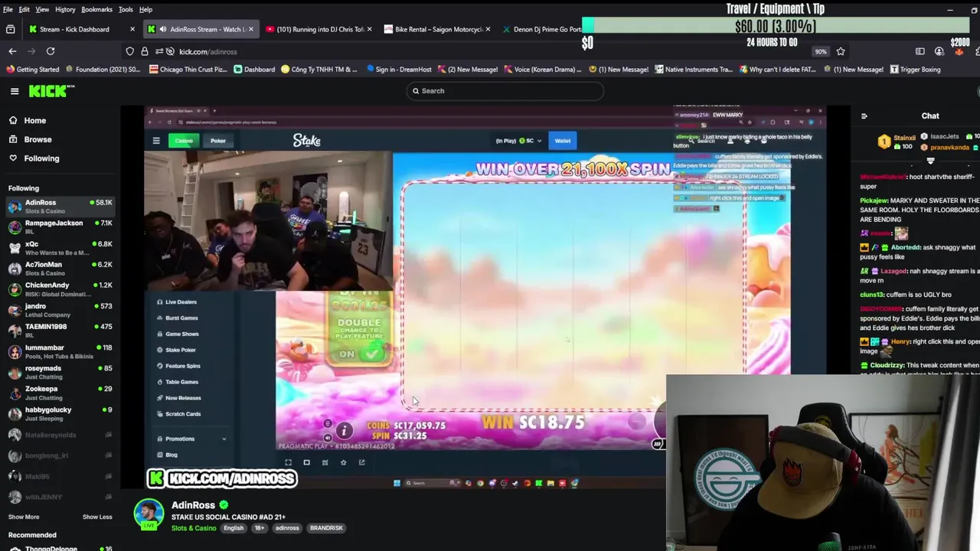Open RampageJackson channel in Following list

[60, 227]
